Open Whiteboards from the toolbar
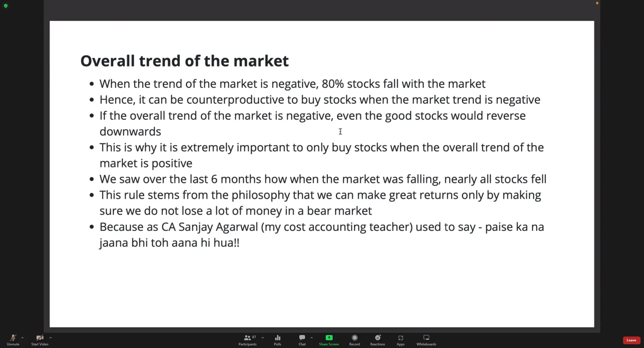 click(426, 340)
